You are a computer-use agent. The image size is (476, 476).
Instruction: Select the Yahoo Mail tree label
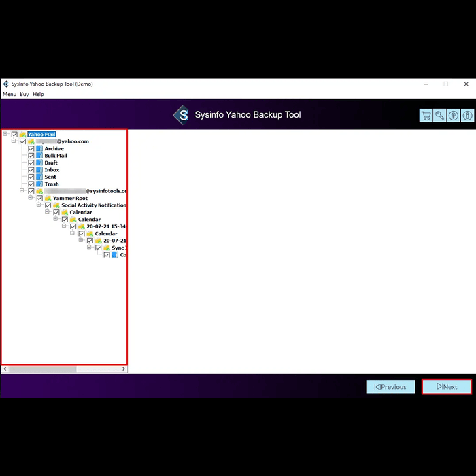41,134
